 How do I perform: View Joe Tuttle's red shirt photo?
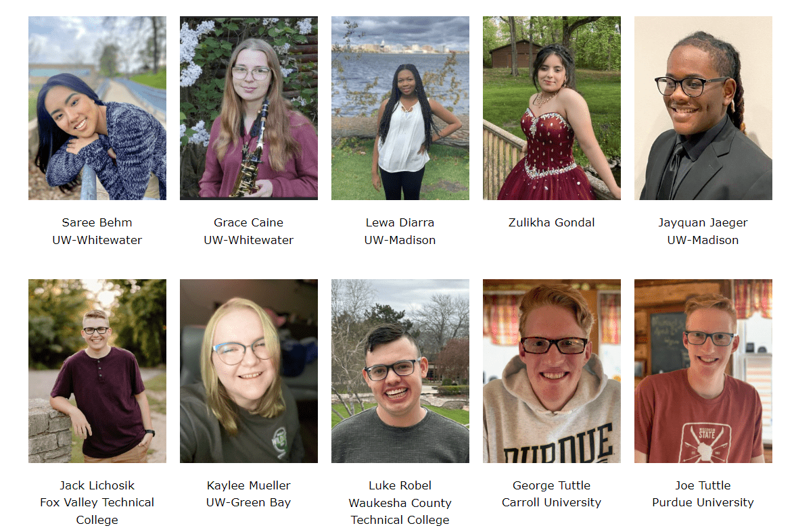click(703, 371)
